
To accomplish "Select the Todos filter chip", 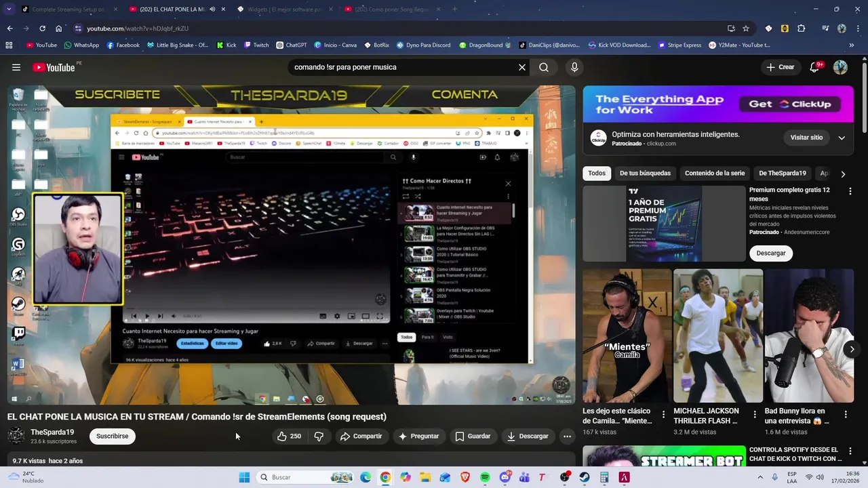I will pyautogui.click(x=597, y=173).
